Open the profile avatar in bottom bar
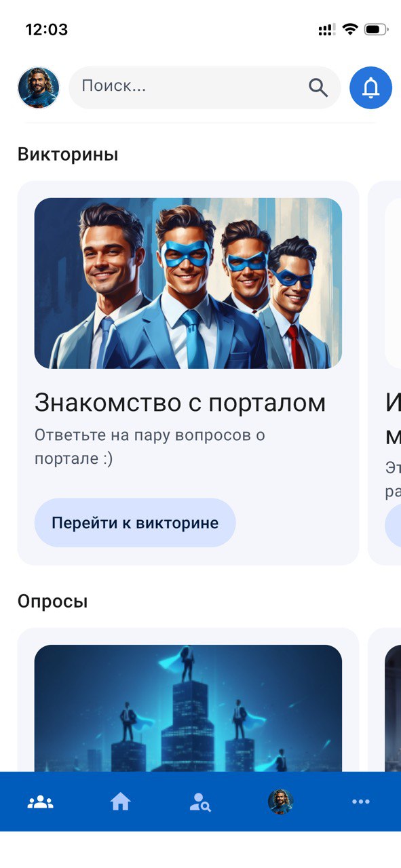The image size is (401, 868). pos(280,802)
